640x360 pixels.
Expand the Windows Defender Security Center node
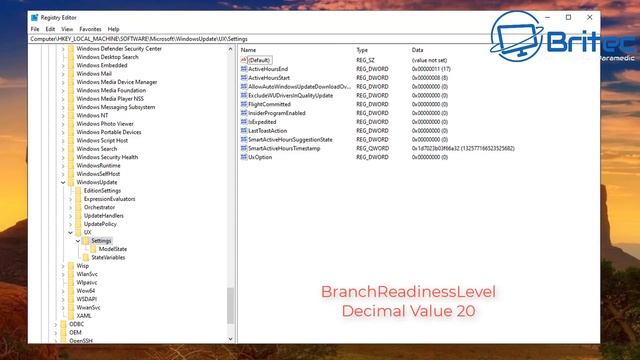(63, 49)
